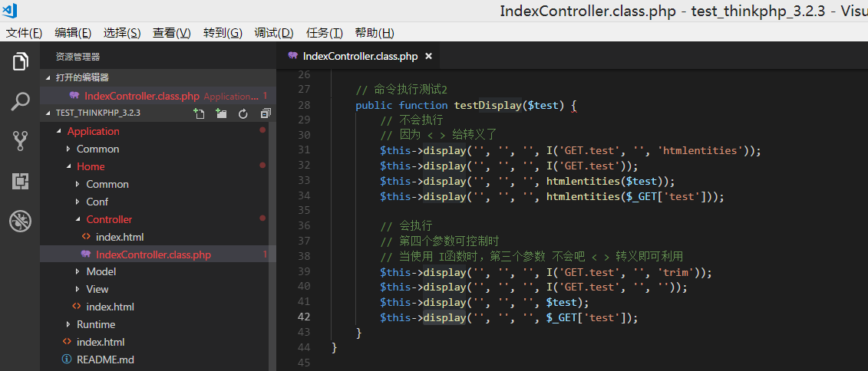Viewport: 868px width, 371px height.
Task: Click the comment 不会执行 on line 29
Action: tap(412, 120)
